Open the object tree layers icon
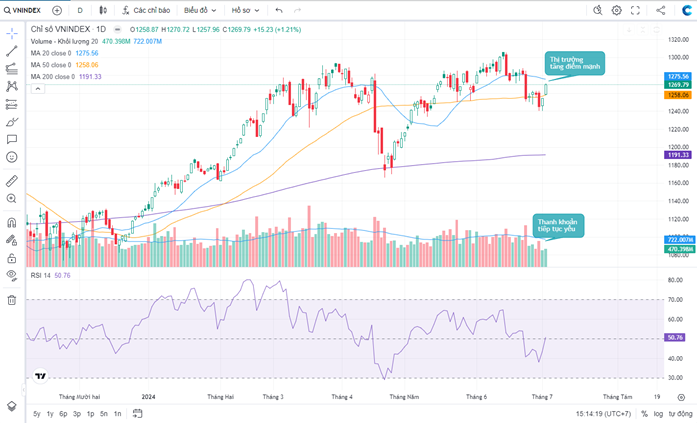Image resolution: width=697 pixels, height=423 pixels. 12,406
